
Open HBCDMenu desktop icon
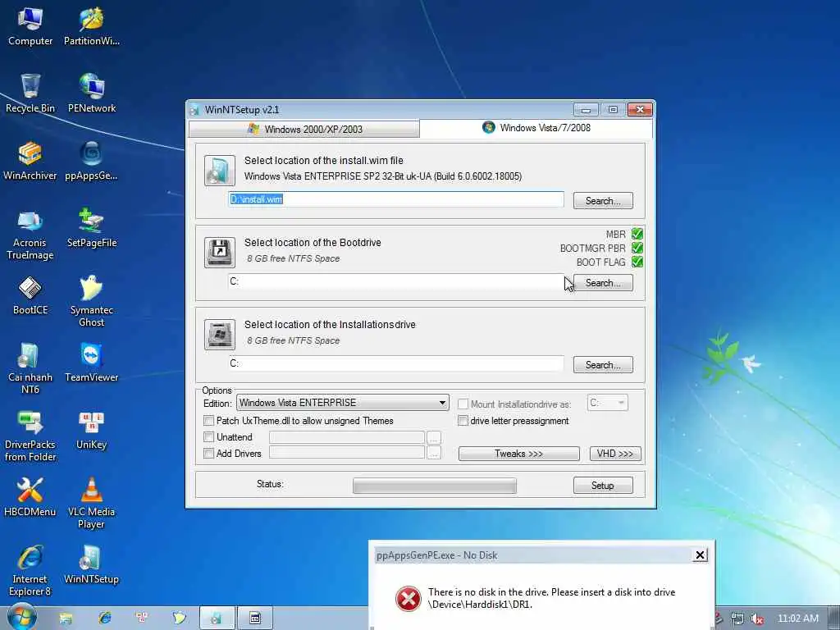[30, 497]
